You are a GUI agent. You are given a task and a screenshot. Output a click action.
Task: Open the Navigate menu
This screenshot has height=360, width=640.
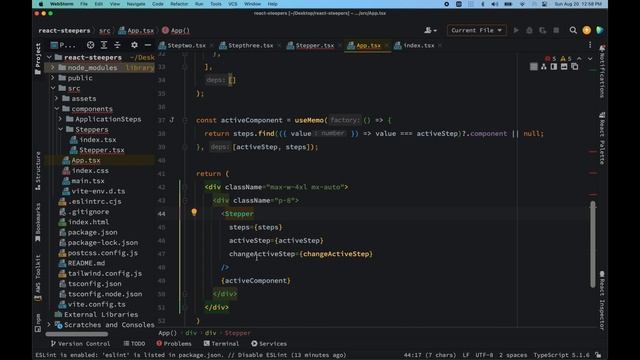pos(136,4)
